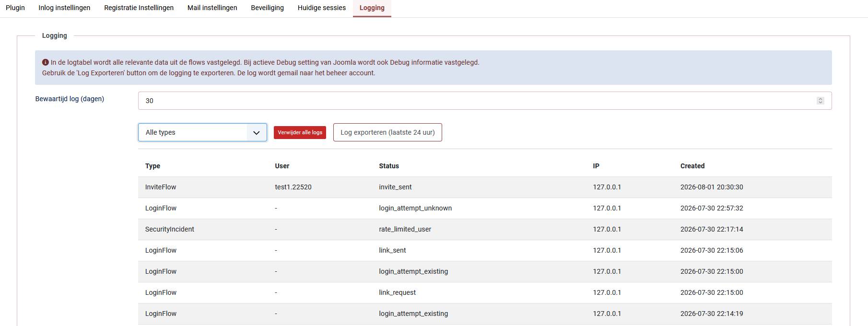Click LoginFlow in the link_sent row

pos(161,250)
